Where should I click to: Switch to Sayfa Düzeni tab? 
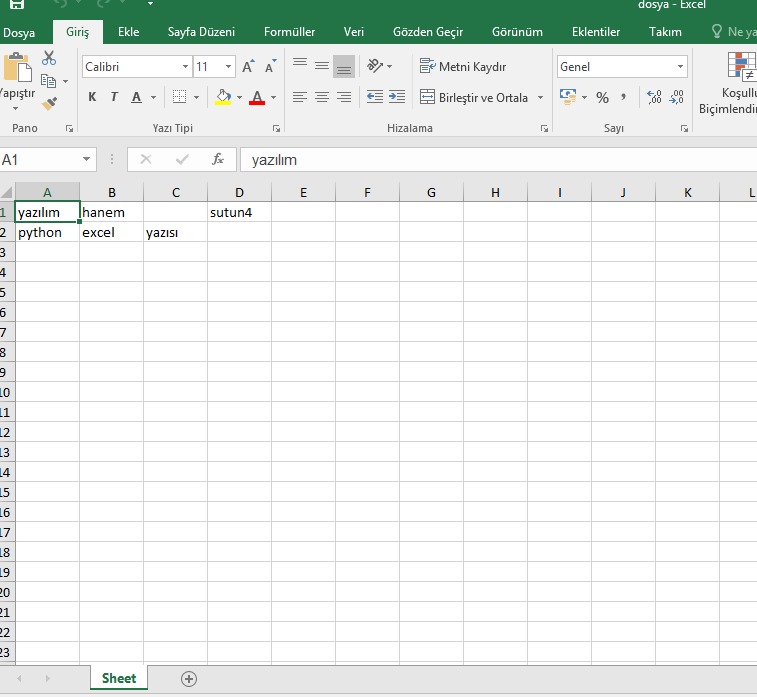pyautogui.click(x=201, y=32)
